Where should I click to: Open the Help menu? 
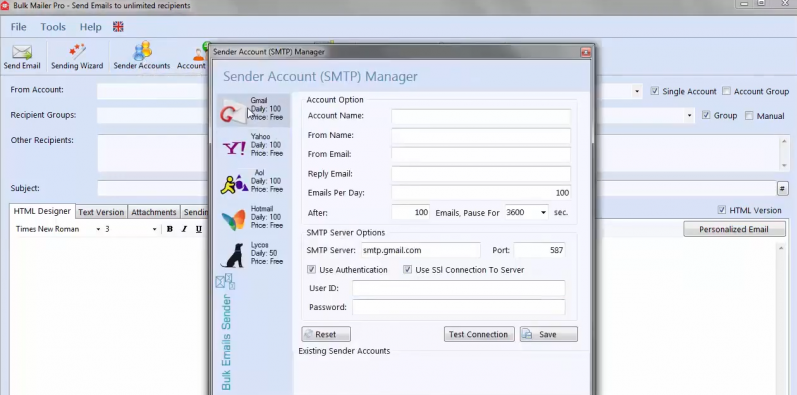[x=90, y=27]
